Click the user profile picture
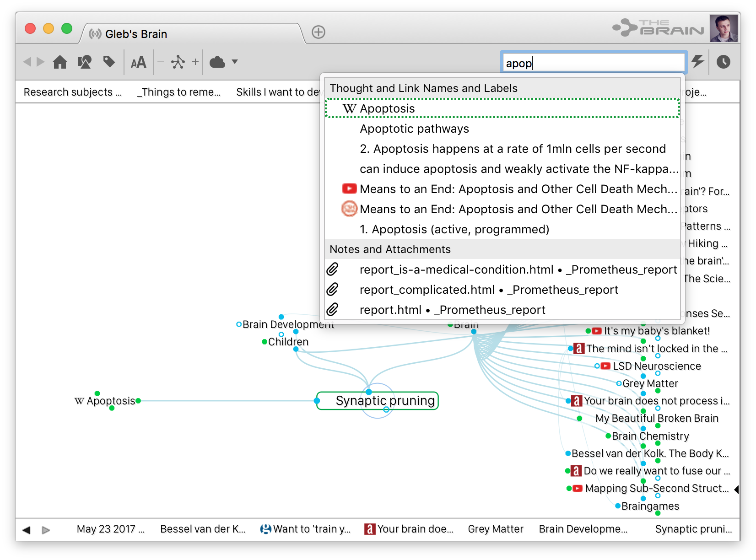The width and height of the screenshot is (756, 560). (723, 28)
